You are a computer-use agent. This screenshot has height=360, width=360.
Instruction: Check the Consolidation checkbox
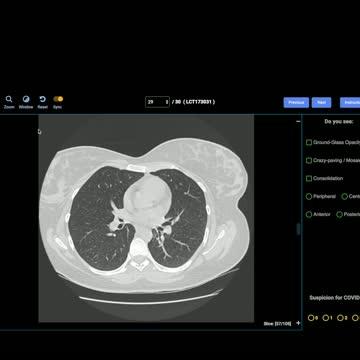click(309, 178)
